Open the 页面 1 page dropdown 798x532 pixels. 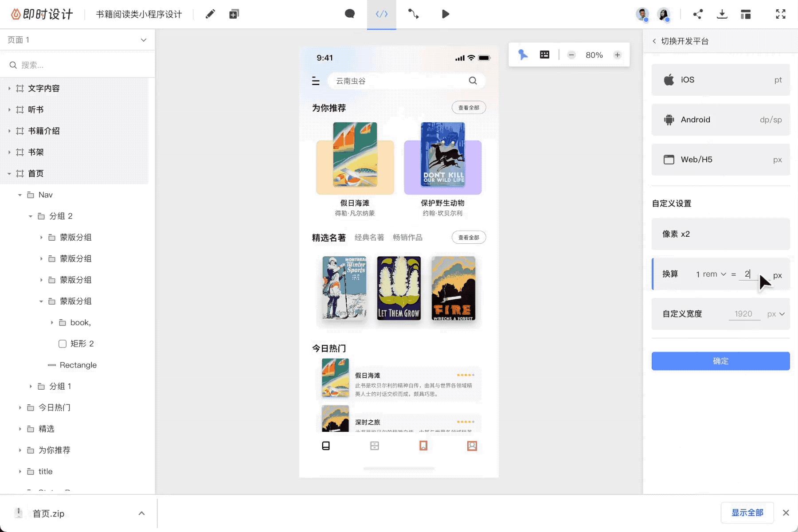[x=144, y=40]
